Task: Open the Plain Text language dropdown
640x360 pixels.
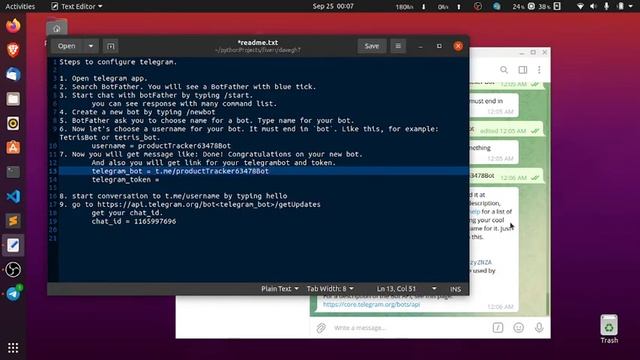Action: (x=280, y=289)
